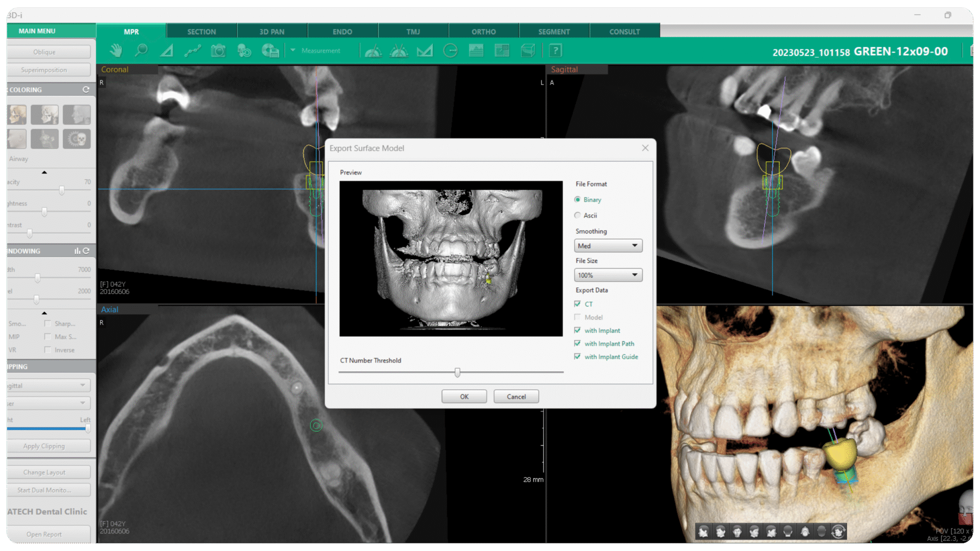The width and height of the screenshot is (980, 551).
Task: Choose the grayscale skull coloring preset
Action: tap(45, 115)
